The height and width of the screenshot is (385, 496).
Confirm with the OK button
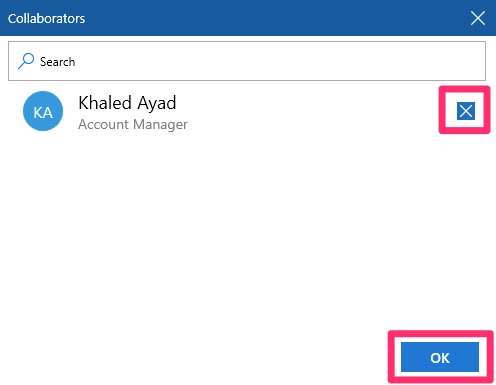pos(440,357)
